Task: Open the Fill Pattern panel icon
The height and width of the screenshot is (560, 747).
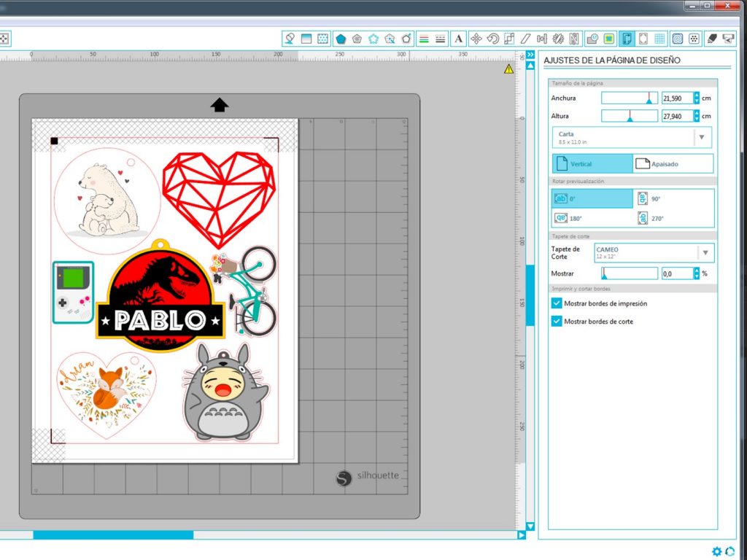Action: coord(323,39)
